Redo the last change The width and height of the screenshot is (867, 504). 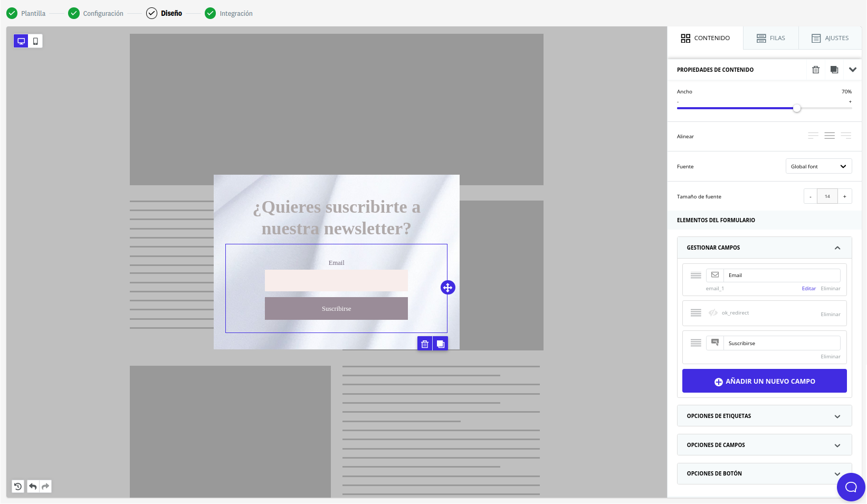[45, 486]
